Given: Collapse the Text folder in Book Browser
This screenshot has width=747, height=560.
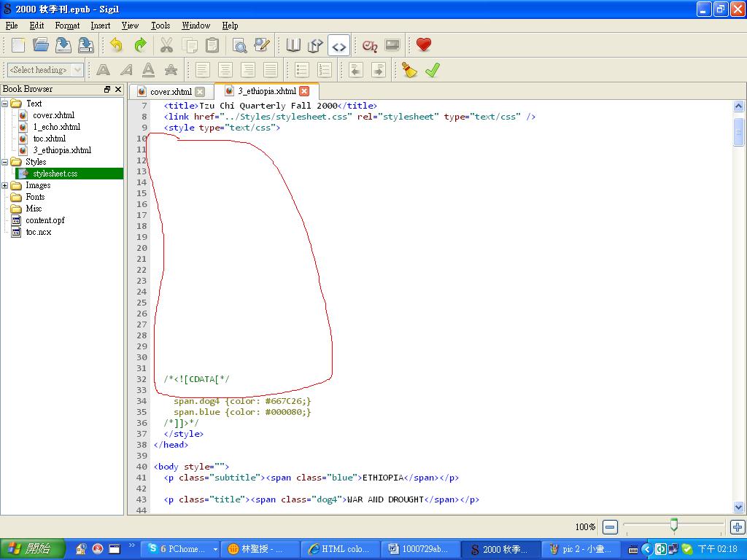Looking at the screenshot, I should 5,104.
